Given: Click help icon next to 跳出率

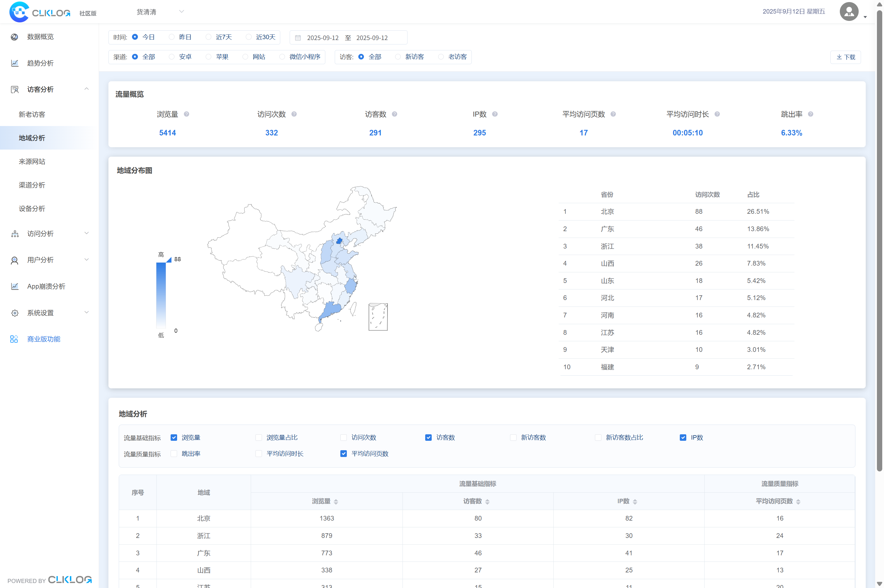Looking at the screenshot, I should pyautogui.click(x=810, y=114).
